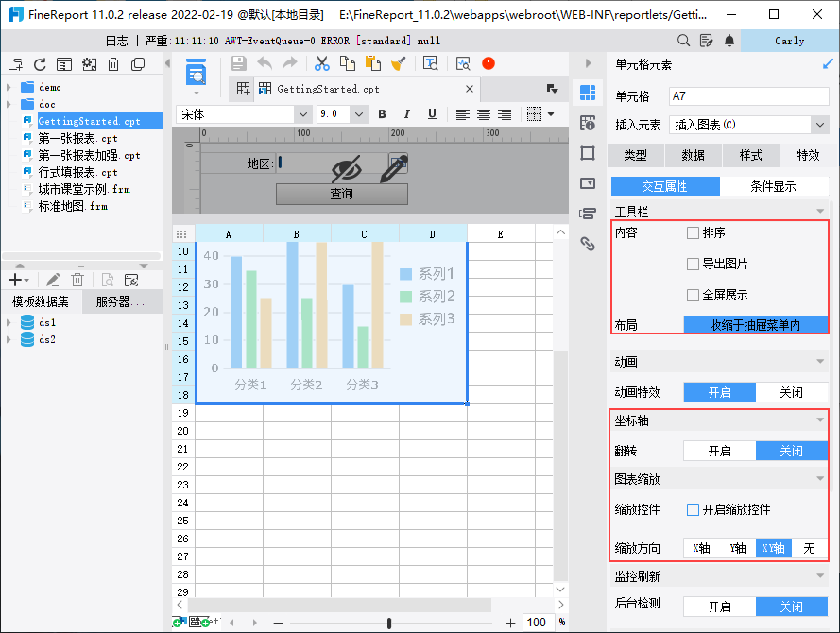Toggle italic formatting
Screen dimensions: 840x633
(406, 114)
